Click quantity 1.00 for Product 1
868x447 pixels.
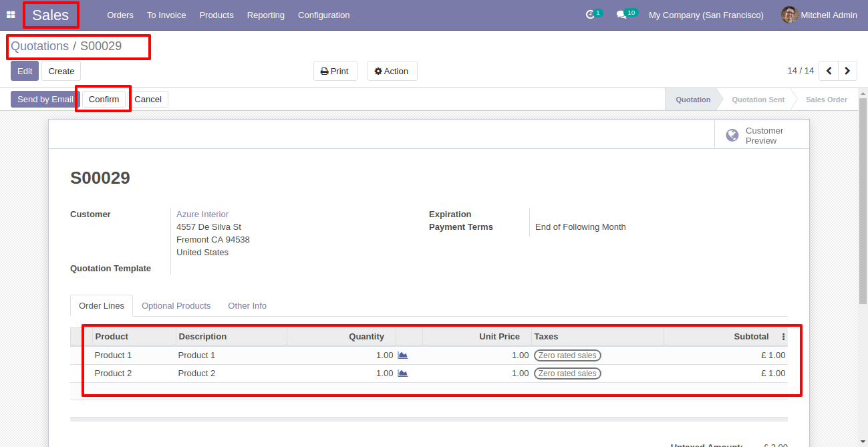pyautogui.click(x=384, y=355)
